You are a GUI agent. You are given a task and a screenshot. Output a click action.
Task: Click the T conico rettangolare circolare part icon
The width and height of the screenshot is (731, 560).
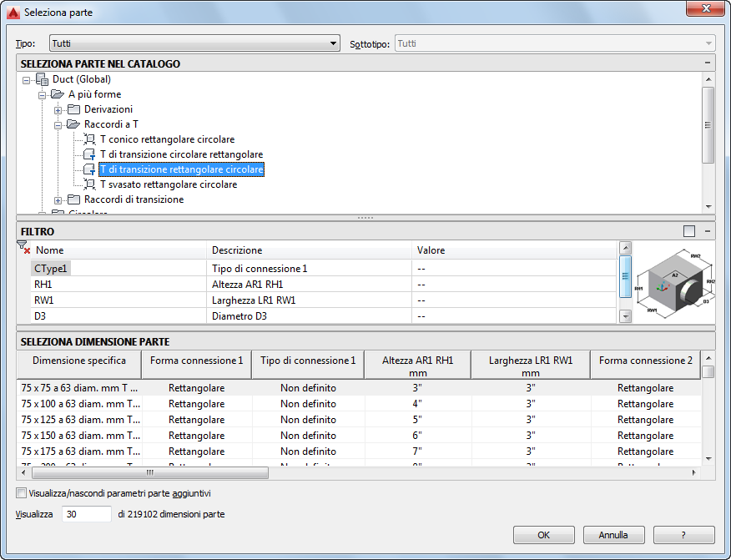(x=89, y=139)
